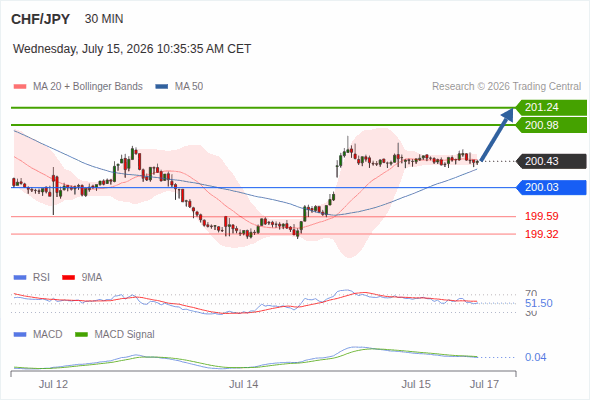The width and height of the screenshot is (590, 400).
Task: Click the Wednesday, July 15, 2026 timestamp
Action: (132, 49)
